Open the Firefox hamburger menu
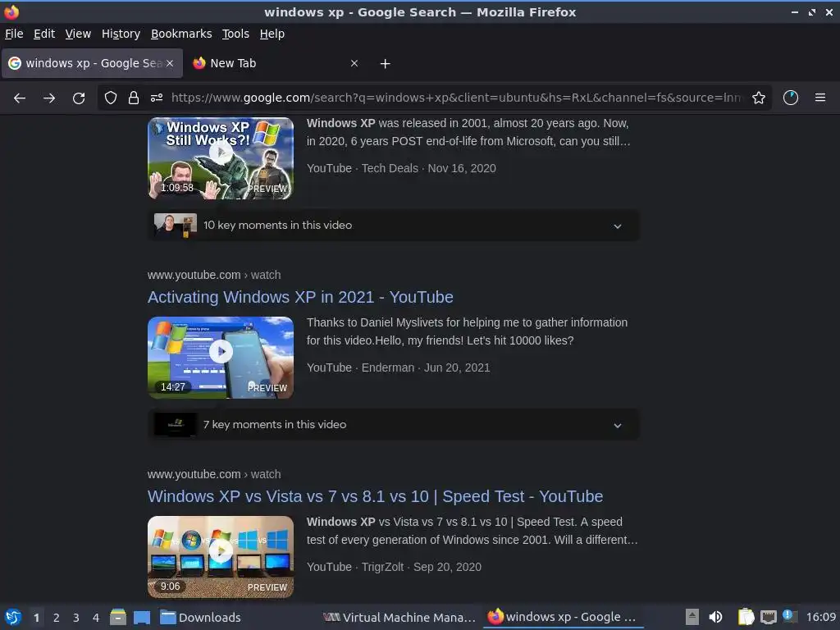This screenshot has height=630, width=840. click(820, 98)
